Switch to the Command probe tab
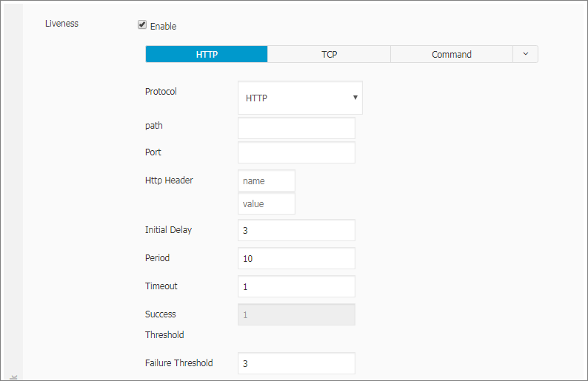This screenshot has height=381, width=588. tap(452, 54)
